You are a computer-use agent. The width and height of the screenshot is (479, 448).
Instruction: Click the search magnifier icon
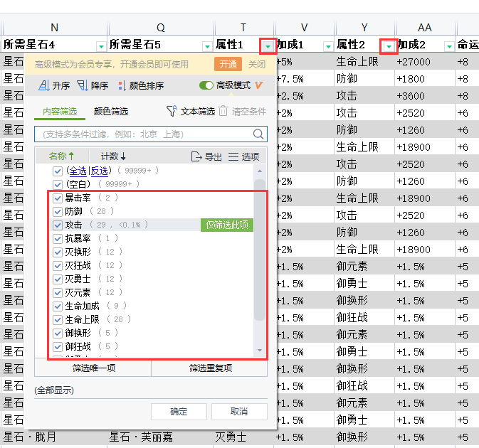point(258,134)
